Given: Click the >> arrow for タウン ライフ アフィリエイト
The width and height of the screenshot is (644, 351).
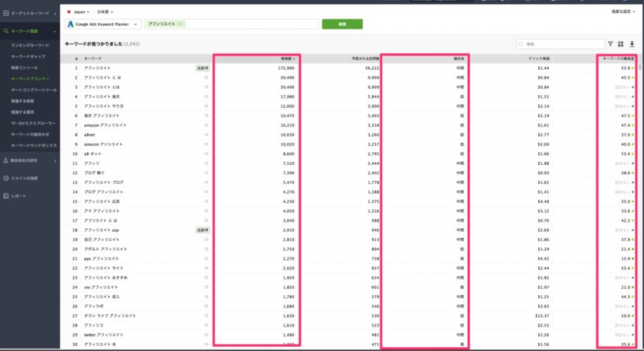Looking at the screenshot, I should point(206,316).
